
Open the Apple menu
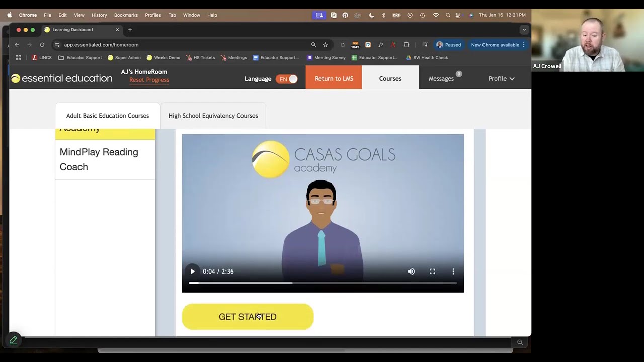point(10,15)
